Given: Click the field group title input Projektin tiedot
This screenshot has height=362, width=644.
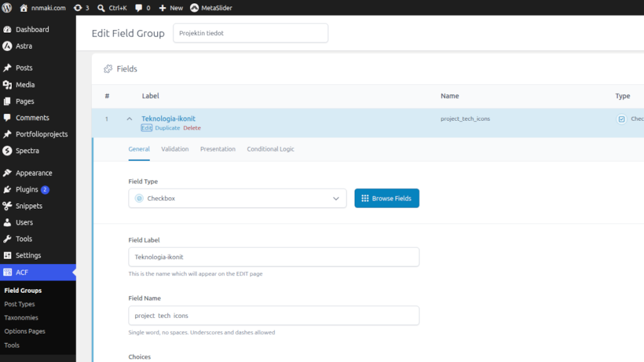Looking at the screenshot, I should pos(250,33).
